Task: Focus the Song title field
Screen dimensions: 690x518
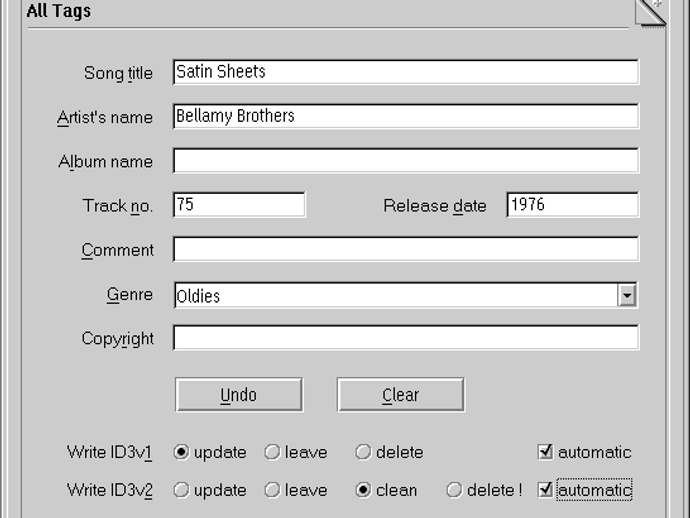Action: click(x=406, y=72)
